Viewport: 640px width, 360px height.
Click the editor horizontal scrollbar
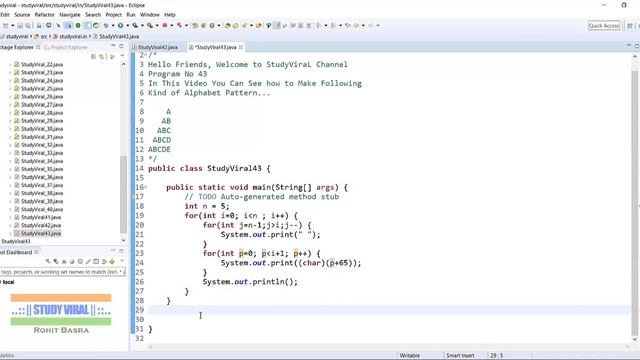pyautogui.click(x=388, y=347)
